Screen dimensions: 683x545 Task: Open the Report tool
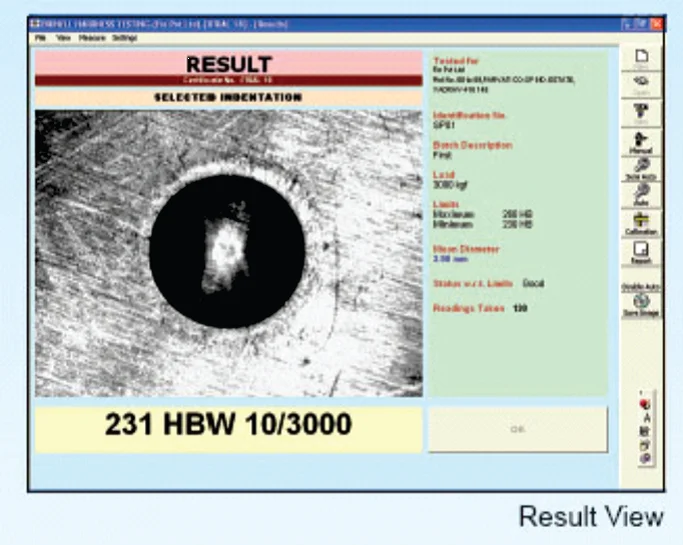(641, 253)
